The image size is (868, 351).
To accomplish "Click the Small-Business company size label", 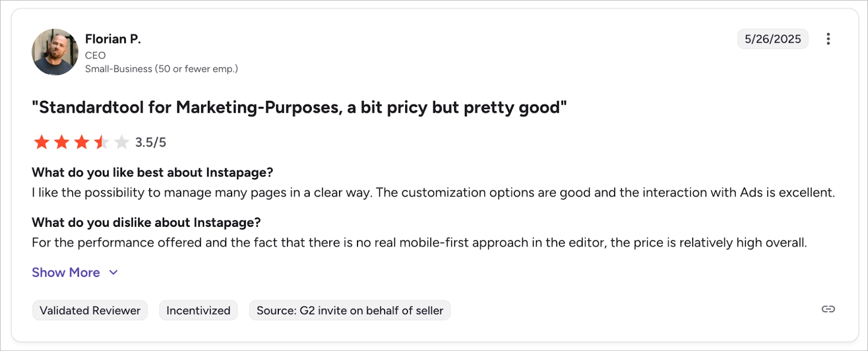I will (x=161, y=69).
